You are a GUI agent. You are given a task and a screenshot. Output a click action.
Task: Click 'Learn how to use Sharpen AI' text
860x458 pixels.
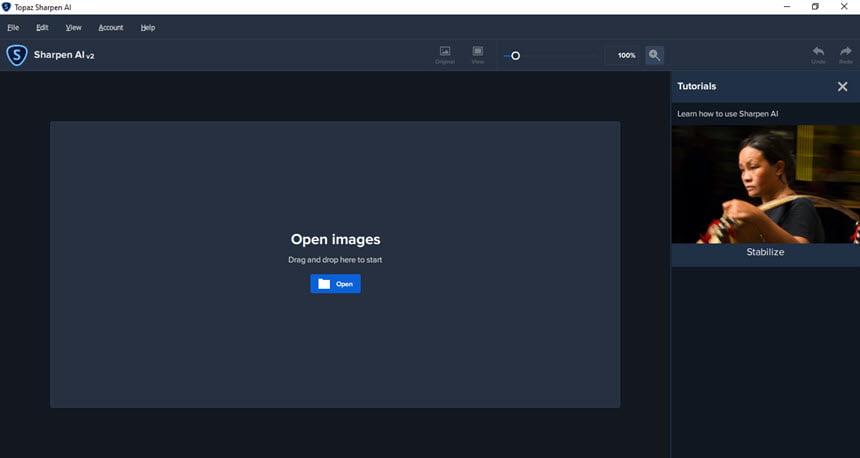pos(727,114)
